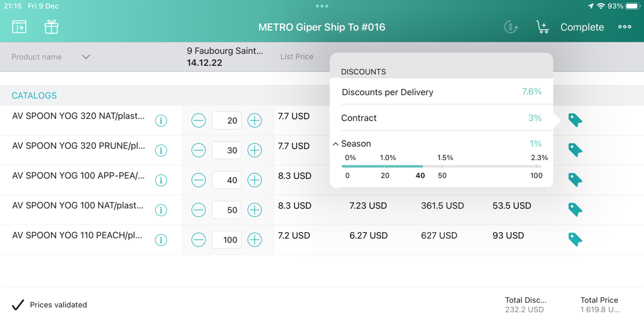
Task: Decrease quantity of AV SPOON YOG 110 PEACH
Action: tap(199, 239)
